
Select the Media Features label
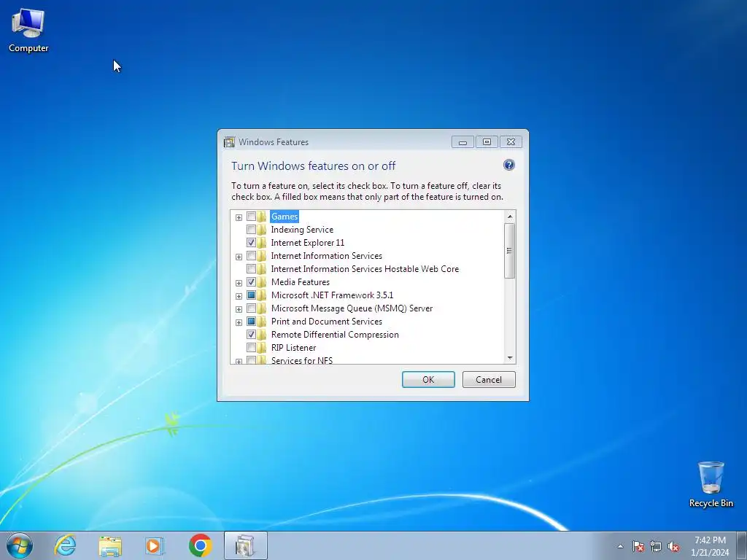[x=300, y=282]
